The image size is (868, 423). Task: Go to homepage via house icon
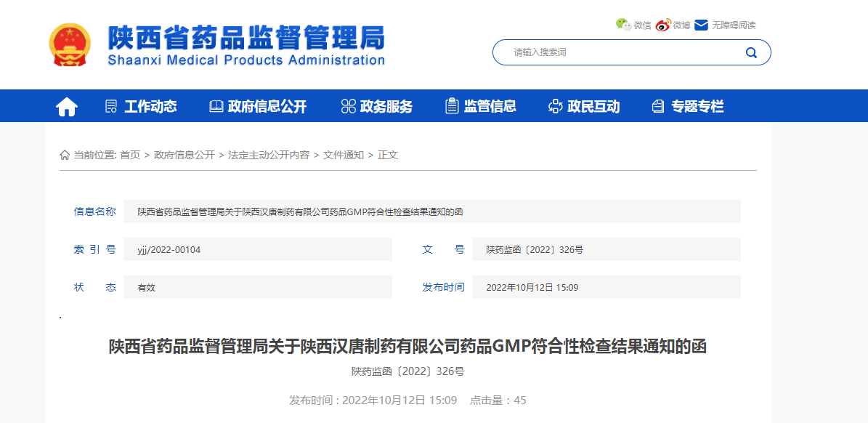tap(66, 106)
